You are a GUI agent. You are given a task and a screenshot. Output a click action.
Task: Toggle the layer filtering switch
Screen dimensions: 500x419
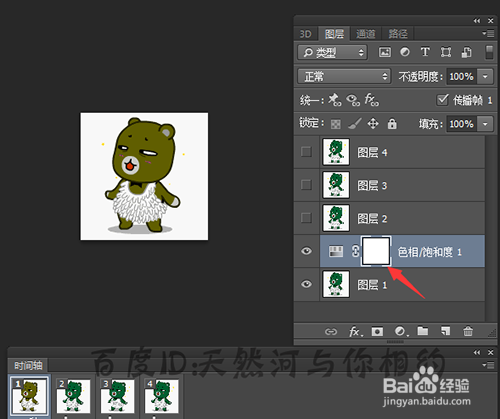point(489,52)
